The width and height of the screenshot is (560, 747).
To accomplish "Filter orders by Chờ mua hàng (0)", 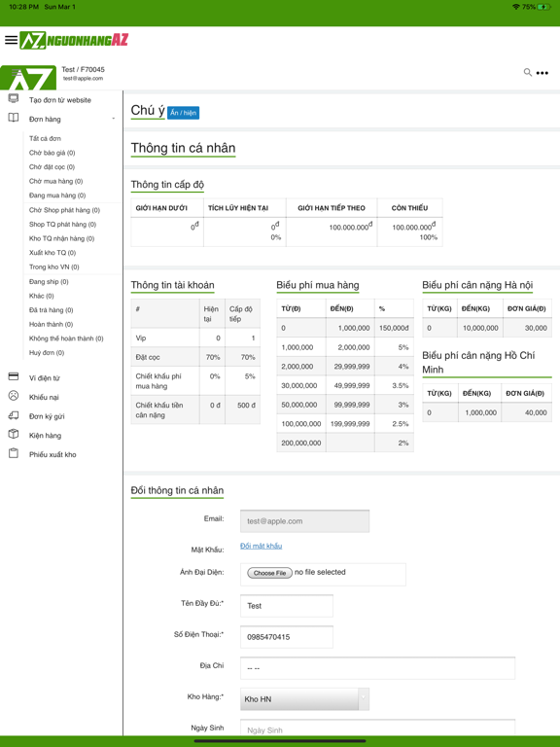I will tap(55, 182).
